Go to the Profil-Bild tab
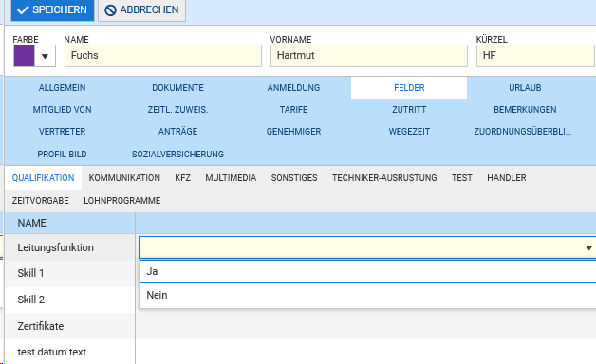Screen dimensions: 596x364 (x=63, y=155)
